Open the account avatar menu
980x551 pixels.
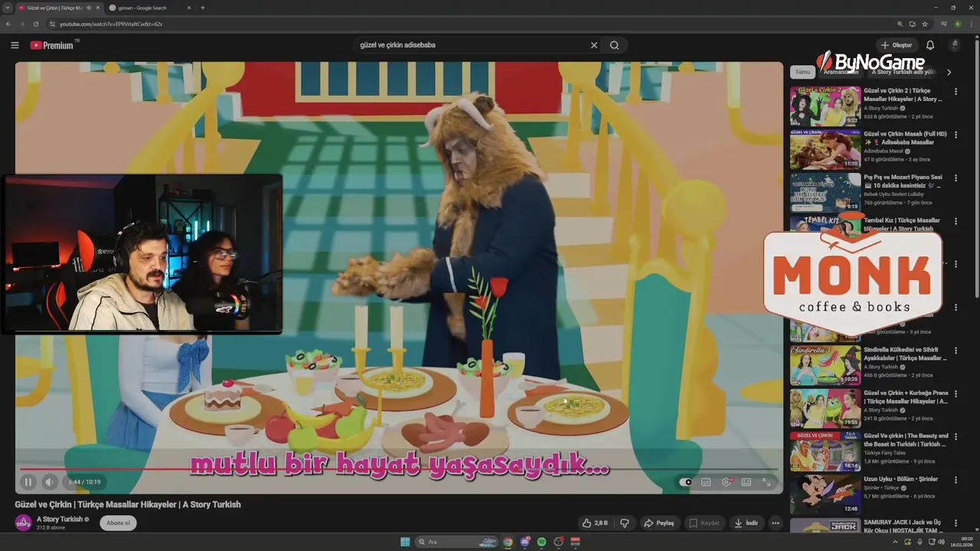coord(954,45)
